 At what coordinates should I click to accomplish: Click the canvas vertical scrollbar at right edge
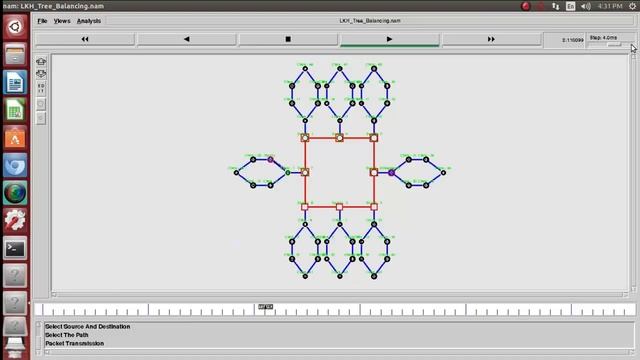click(633, 173)
